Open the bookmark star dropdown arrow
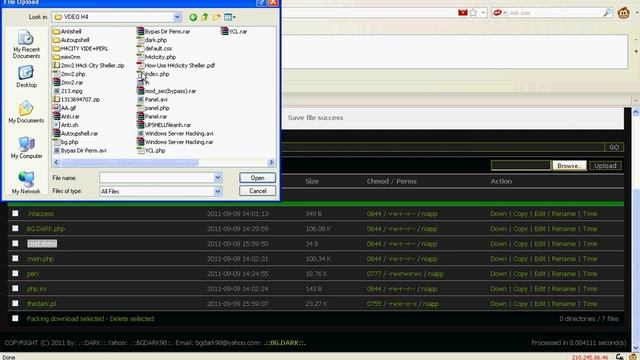 pyautogui.click(x=483, y=13)
